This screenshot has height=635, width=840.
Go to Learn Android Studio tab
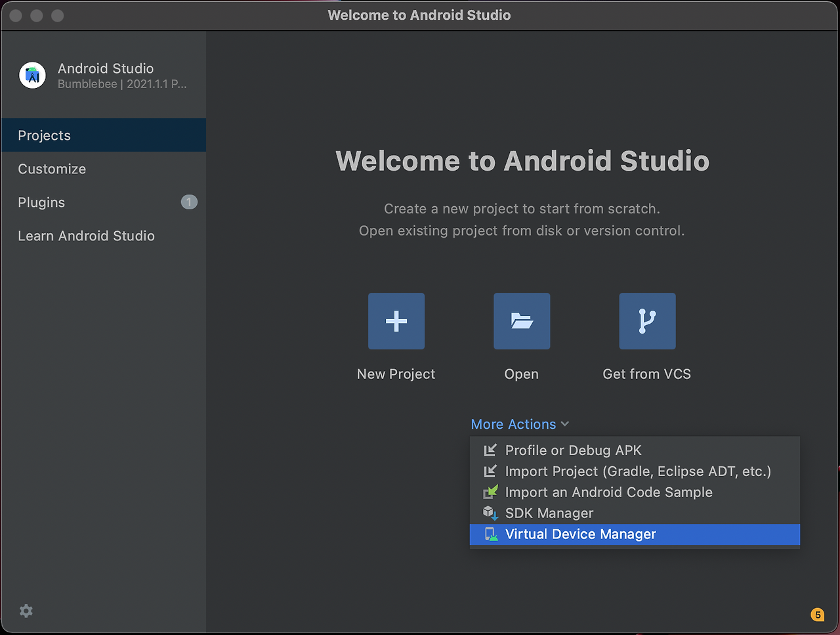coord(104,236)
